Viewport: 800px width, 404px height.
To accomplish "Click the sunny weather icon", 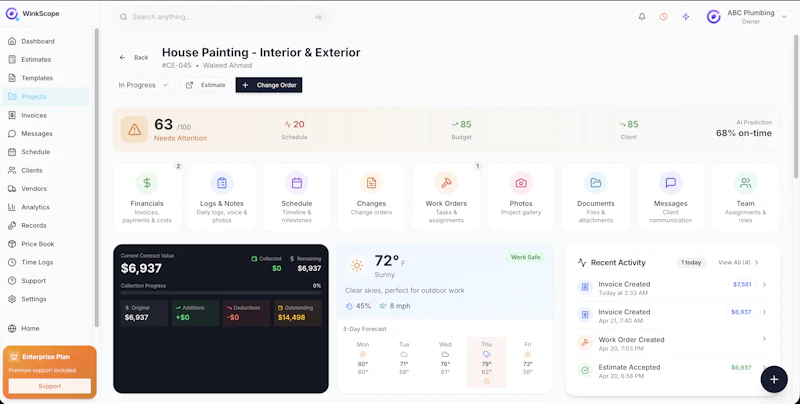I will (x=357, y=265).
